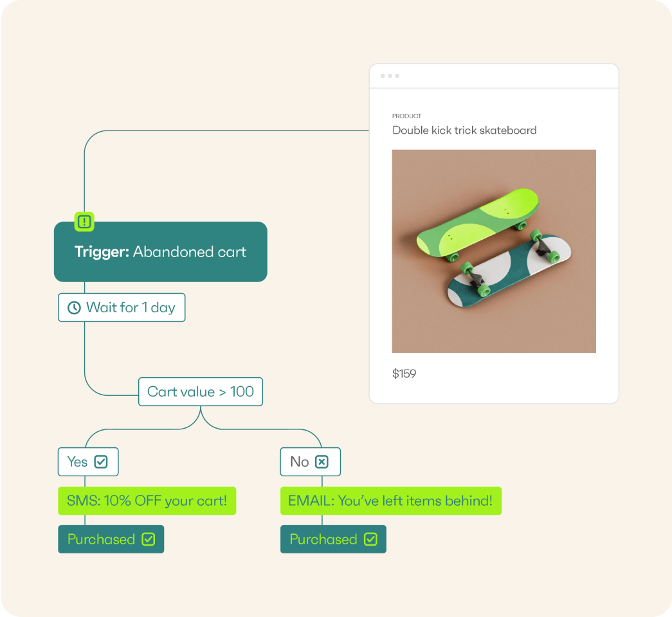Open the EMAIL: You've left items behind! action

391,501
